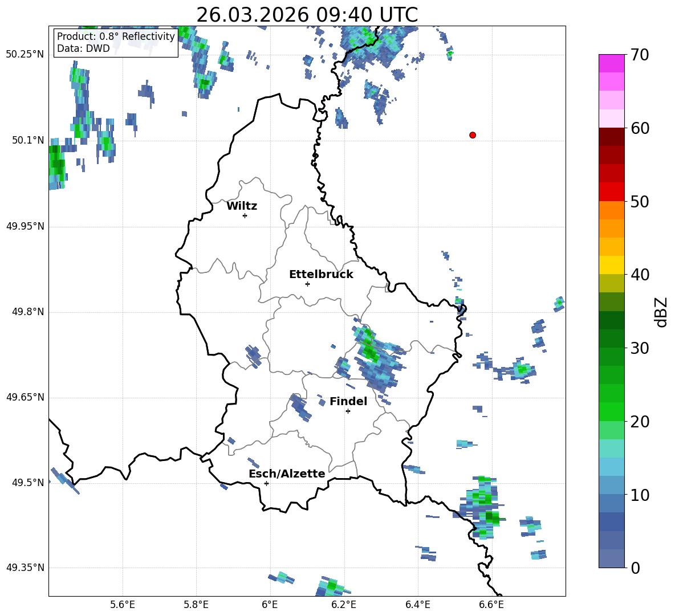
Task: Select the Findel city label
Action: [x=348, y=402]
